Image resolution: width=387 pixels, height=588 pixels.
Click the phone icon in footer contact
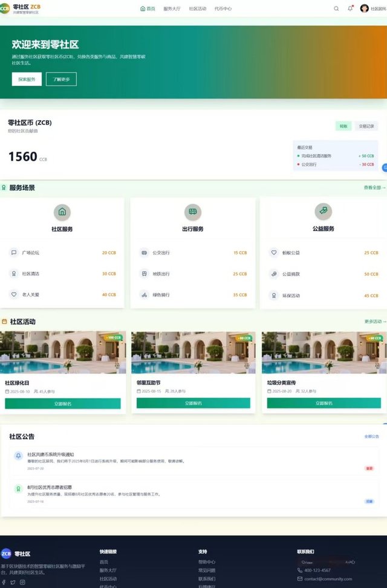click(300, 570)
